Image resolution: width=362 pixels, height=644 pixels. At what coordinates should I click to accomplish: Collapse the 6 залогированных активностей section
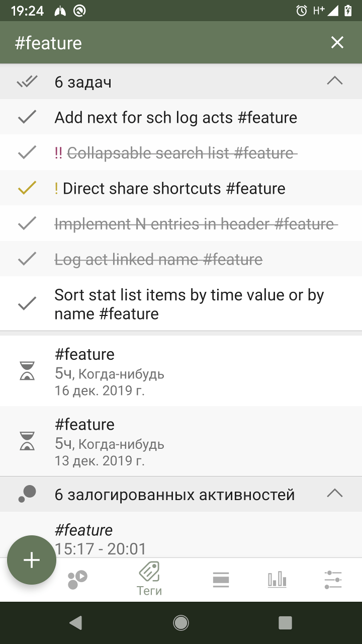pos(334,494)
